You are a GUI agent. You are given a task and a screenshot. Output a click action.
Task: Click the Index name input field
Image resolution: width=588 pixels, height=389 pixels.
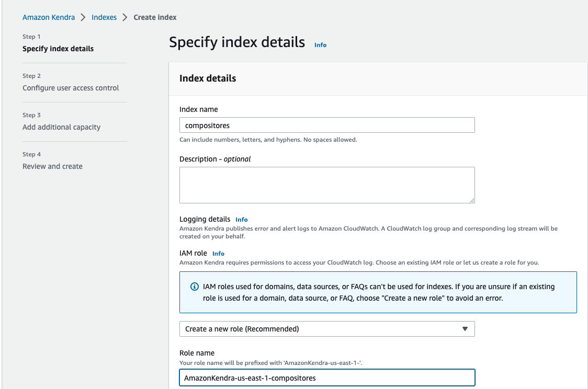point(327,125)
